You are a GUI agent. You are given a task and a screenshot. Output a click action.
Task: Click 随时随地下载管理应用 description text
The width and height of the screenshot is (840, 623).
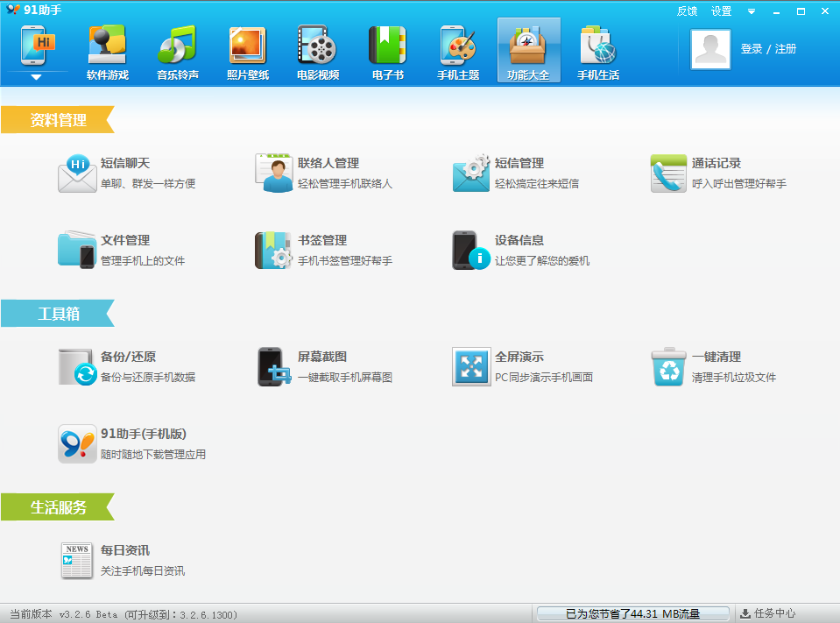153,455
